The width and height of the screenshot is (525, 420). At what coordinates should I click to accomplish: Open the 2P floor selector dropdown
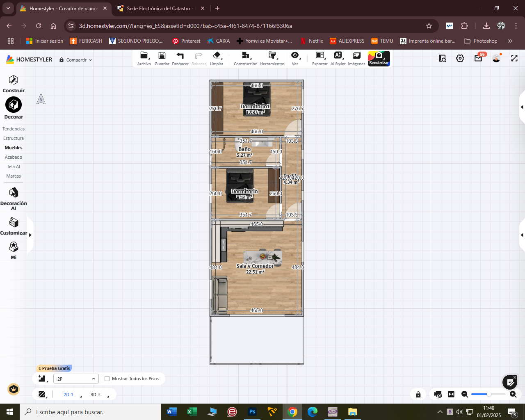76,379
